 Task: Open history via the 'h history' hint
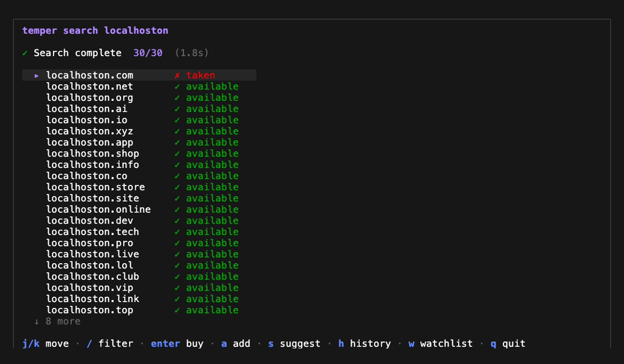[x=365, y=344]
